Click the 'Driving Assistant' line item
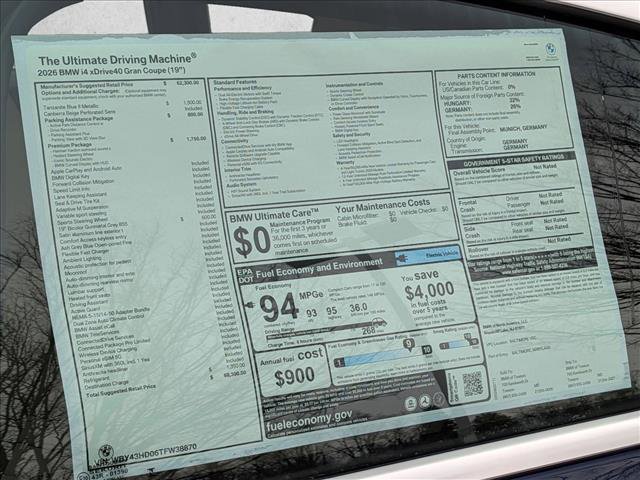This screenshot has height=480, width=640. point(89,304)
